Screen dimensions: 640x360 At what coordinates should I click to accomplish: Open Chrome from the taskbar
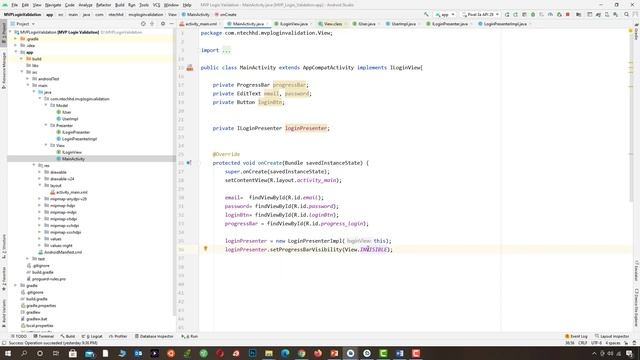tap(301, 353)
